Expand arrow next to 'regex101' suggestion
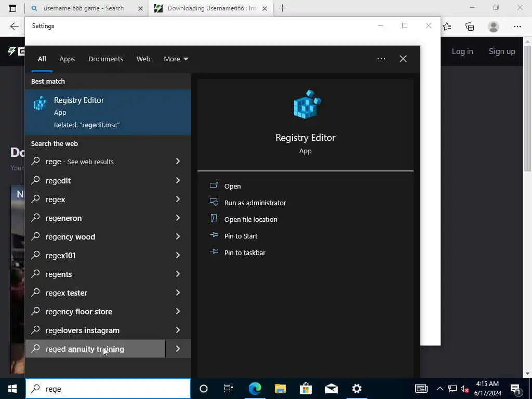The width and height of the screenshot is (532, 399). (178, 255)
